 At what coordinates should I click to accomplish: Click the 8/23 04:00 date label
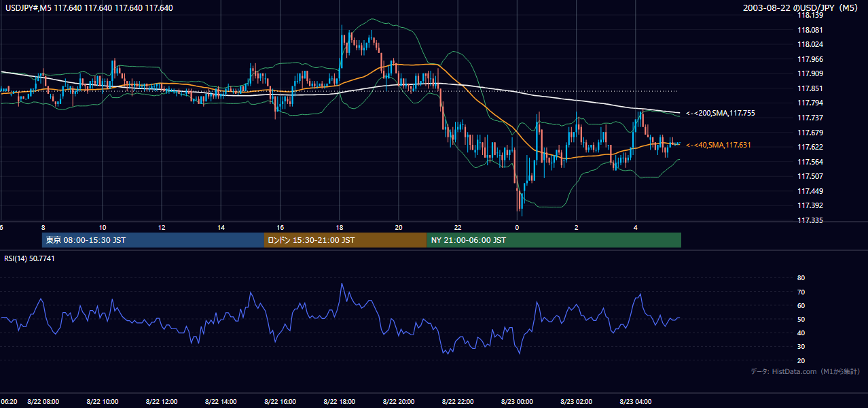pyautogui.click(x=636, y=402)
